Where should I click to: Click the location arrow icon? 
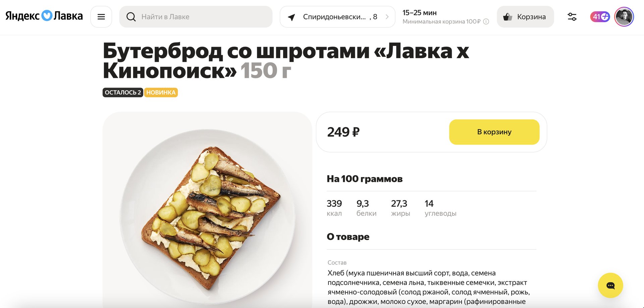[x=291, y=17]
